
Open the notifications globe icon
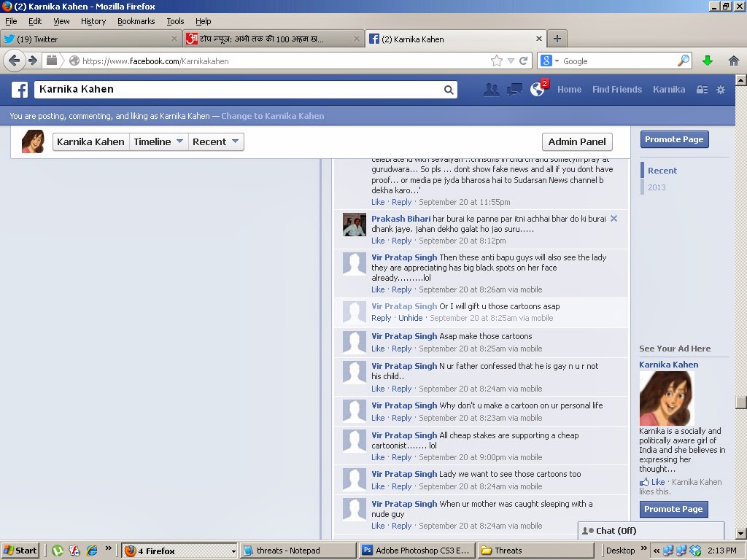tap(538, 90)
